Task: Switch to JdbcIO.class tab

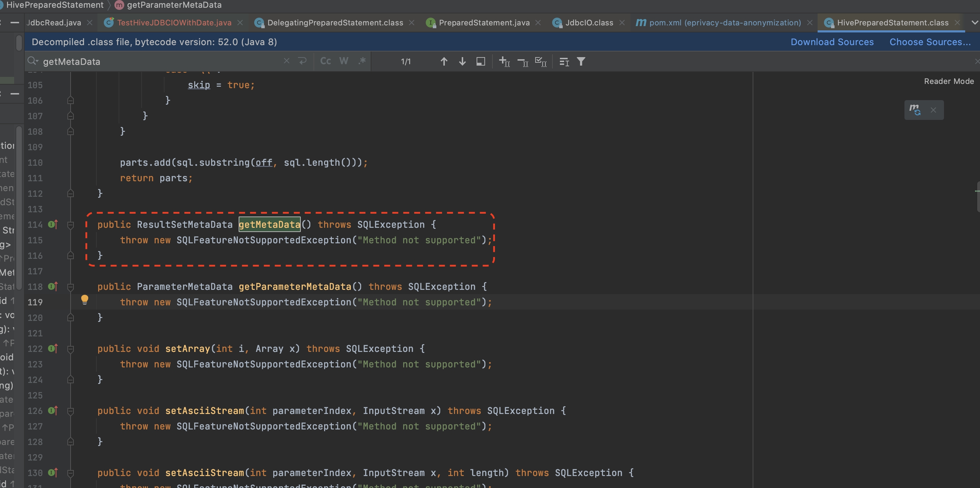Action: click(588, 23)
